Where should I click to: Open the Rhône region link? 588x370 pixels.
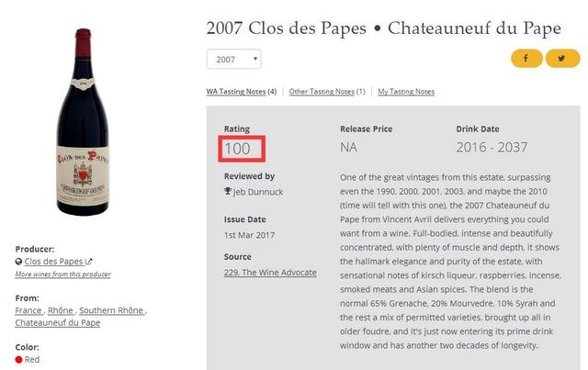tap(61, 310)
